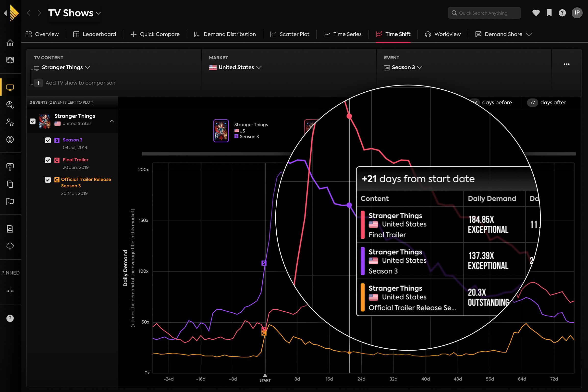588x392 pixels.
Task: Uncheck the Final Trailer event checkbox
Action: click(48, 160)
